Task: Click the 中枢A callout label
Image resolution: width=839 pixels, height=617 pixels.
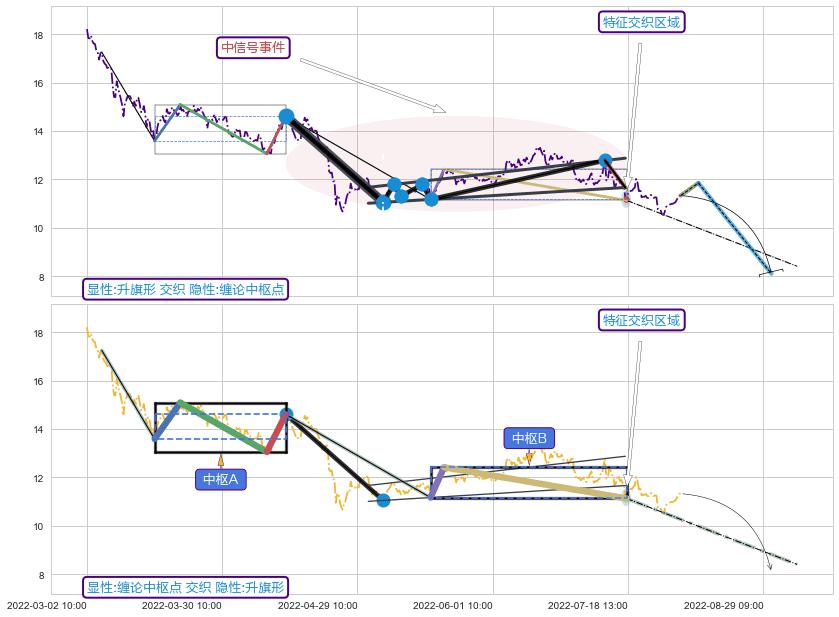Action: click(x=220, y=480)
